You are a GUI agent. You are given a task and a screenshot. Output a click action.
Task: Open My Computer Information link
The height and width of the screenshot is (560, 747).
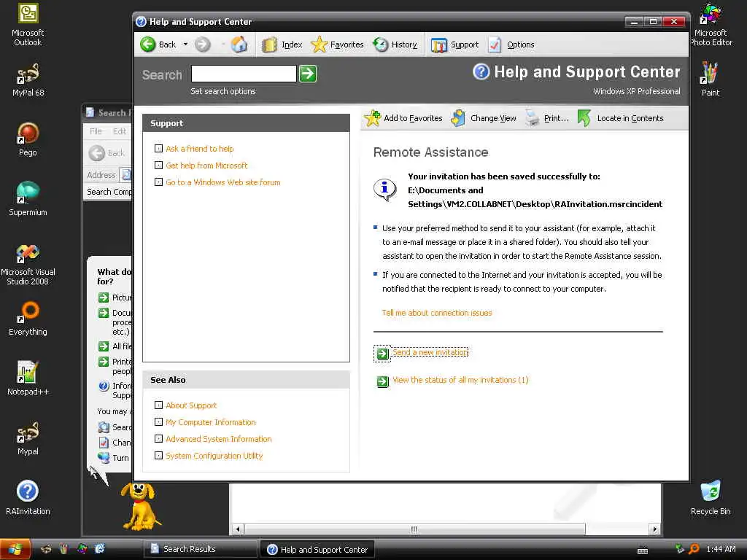point(211,422)
